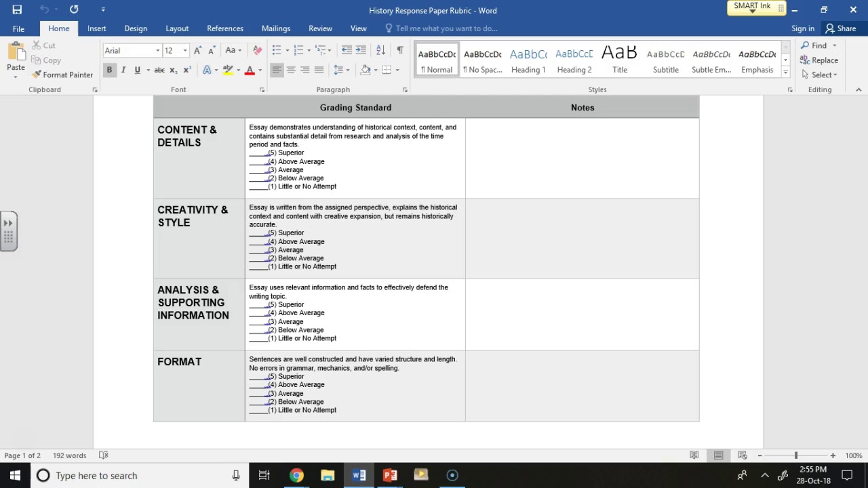
Task: Open the font name dropdown showing Arial
Action: (157, 51)
